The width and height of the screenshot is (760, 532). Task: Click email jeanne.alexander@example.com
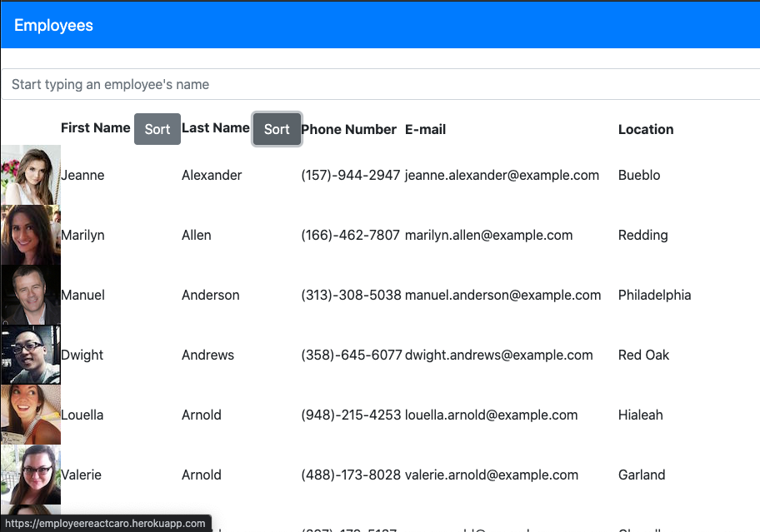click(502, 175)
